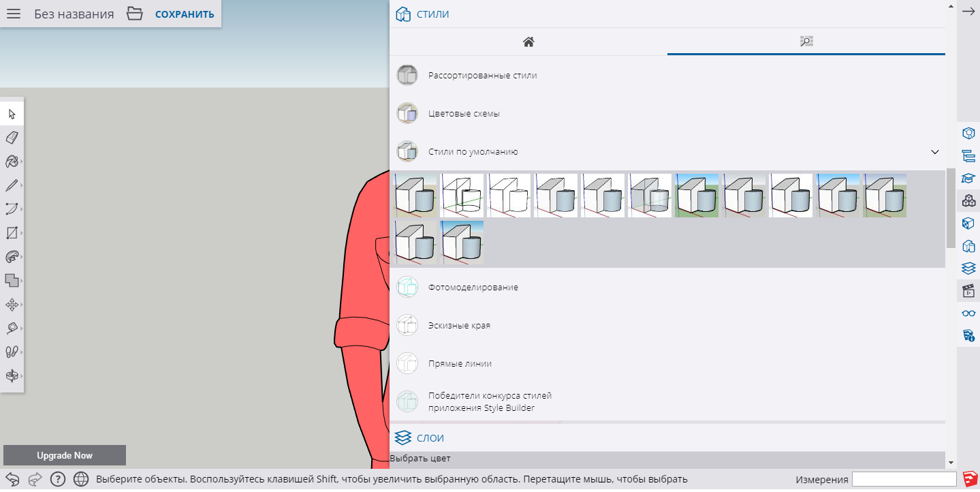This screenshot has height=492, width=980.
Task: Activate the Walk footprints tool
Action: (12, 352)
